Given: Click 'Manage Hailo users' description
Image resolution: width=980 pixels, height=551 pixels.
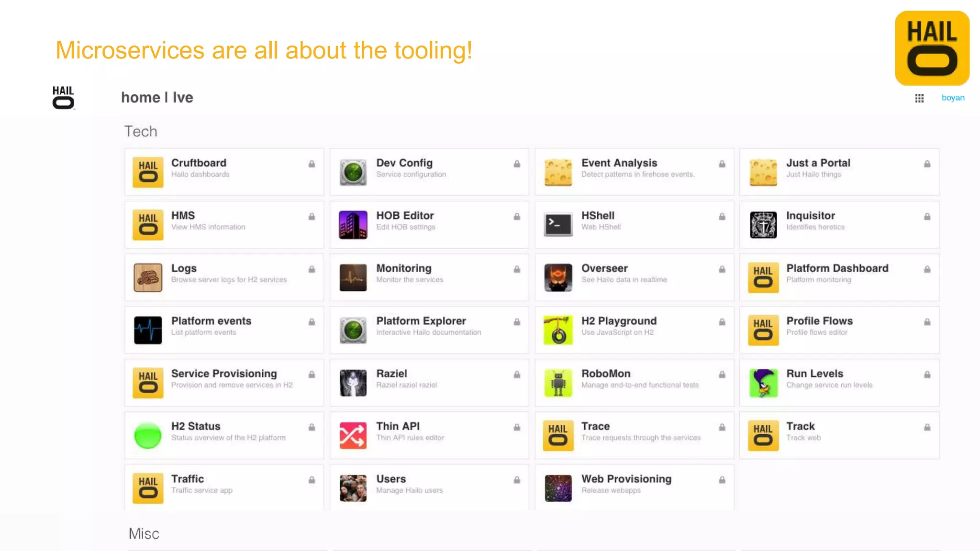Looking at the screenshot, I should [x=409, y=490].
